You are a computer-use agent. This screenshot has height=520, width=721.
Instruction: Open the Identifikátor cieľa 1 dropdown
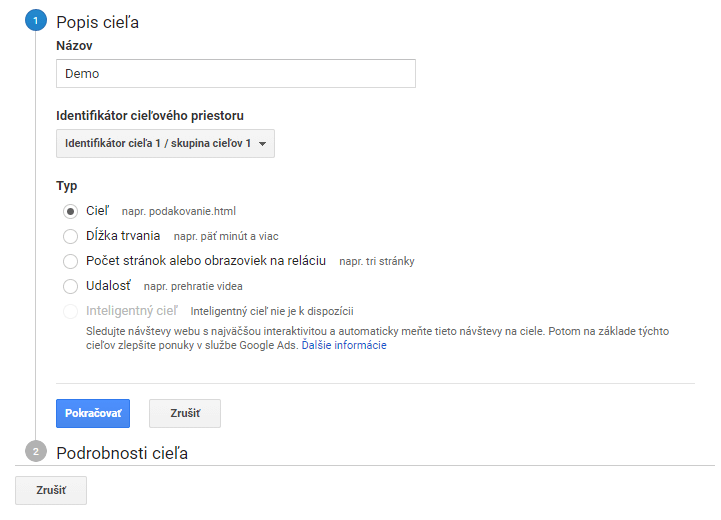[x=166, y=143]
